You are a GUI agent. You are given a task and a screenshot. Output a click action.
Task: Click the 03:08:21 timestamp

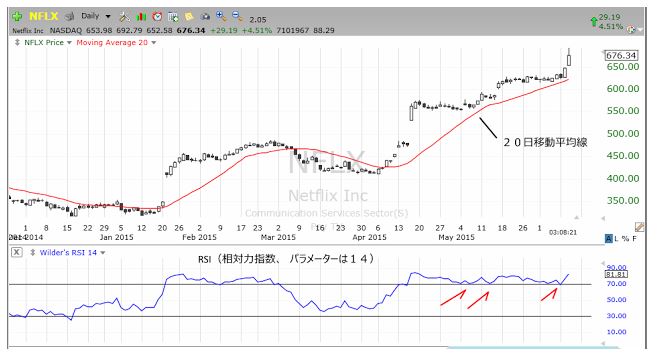(563, 232)
